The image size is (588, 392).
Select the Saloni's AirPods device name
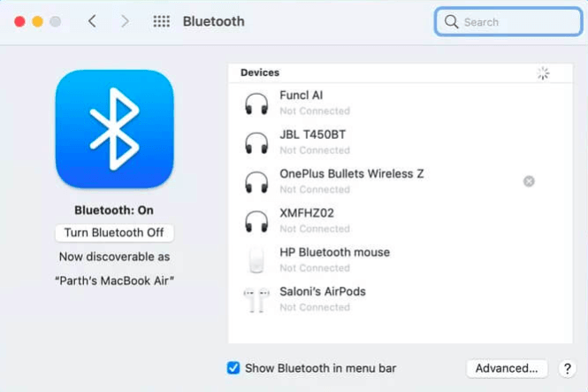pos(323,291)
